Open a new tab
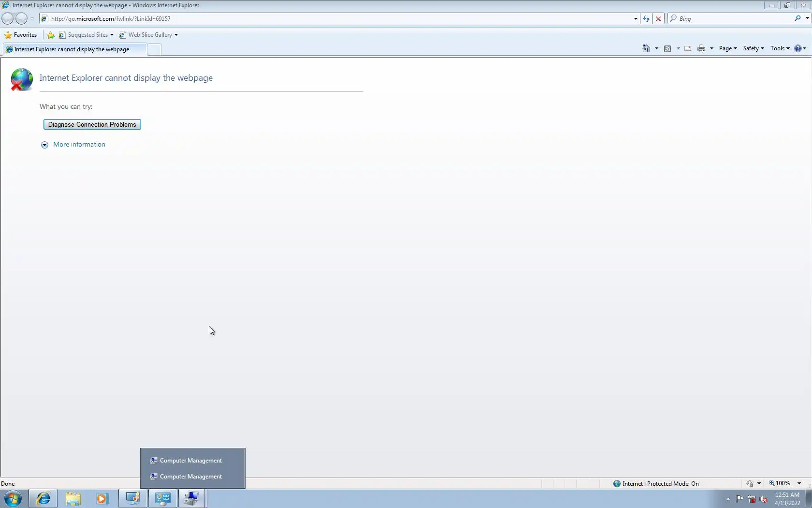 pyautogui.click(x=154, y=49)
